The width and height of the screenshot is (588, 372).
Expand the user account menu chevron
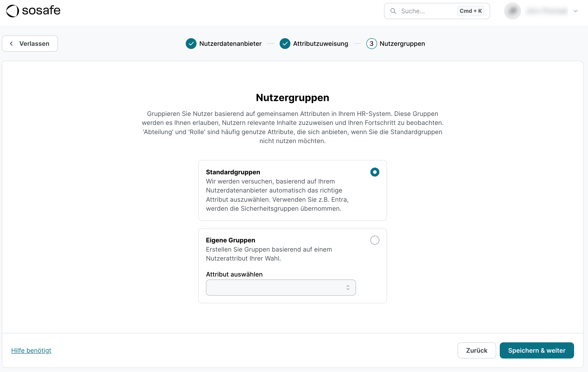576,11
